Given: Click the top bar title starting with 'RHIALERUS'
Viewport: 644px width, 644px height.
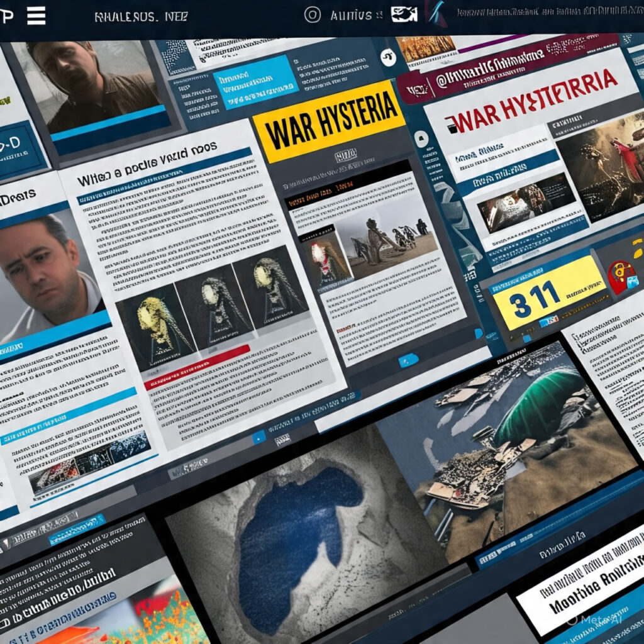Looking at the screenshot, I should (142, 17).
